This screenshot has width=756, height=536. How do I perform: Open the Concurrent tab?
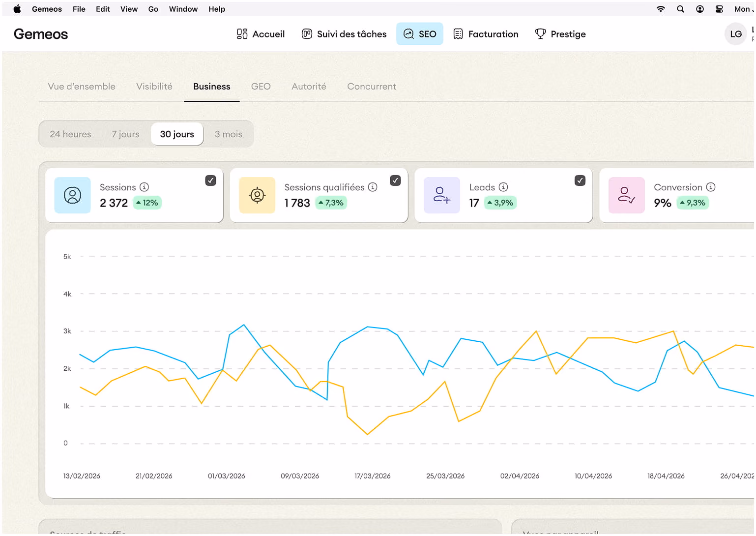coord(372,87)
